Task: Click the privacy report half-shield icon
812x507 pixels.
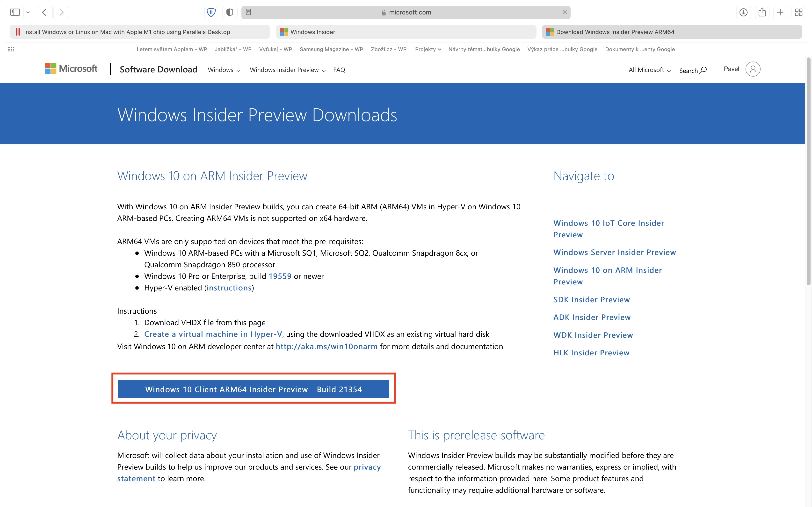Action: [230, 12]
